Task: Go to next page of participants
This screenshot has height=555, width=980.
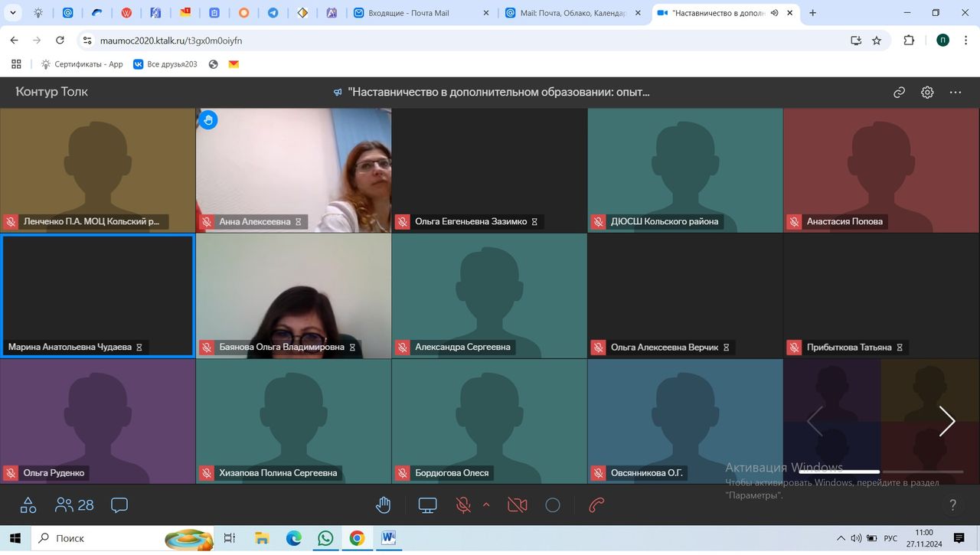Action: [947, 421]
